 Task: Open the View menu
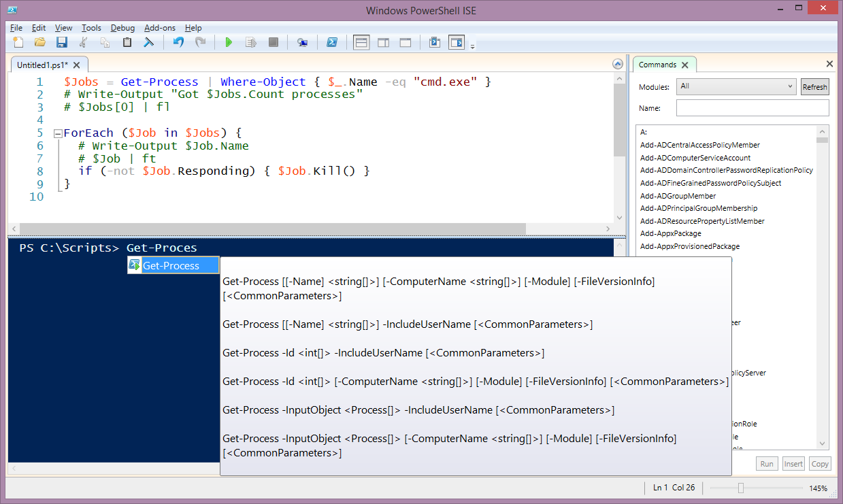(63, 28)
